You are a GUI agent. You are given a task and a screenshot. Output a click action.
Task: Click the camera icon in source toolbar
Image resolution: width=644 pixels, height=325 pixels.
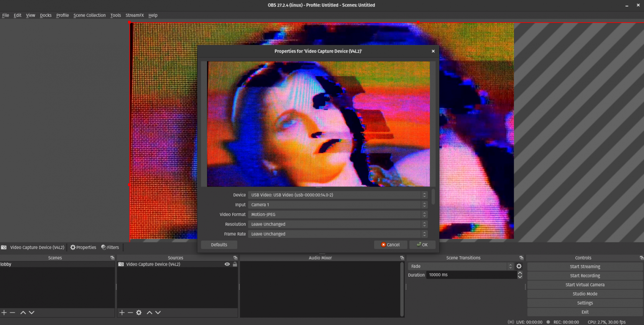pos(4,247)
